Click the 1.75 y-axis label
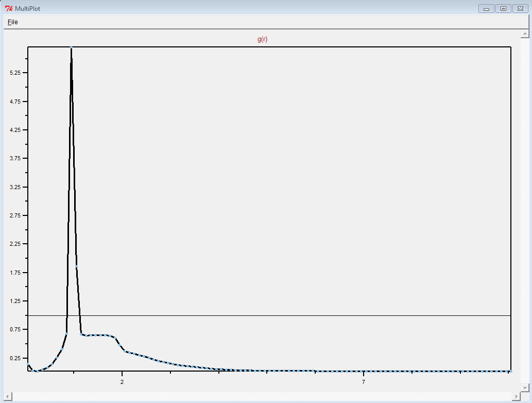Image resolution: width=532 pixels, height=403 pixels. coord(15,273)
